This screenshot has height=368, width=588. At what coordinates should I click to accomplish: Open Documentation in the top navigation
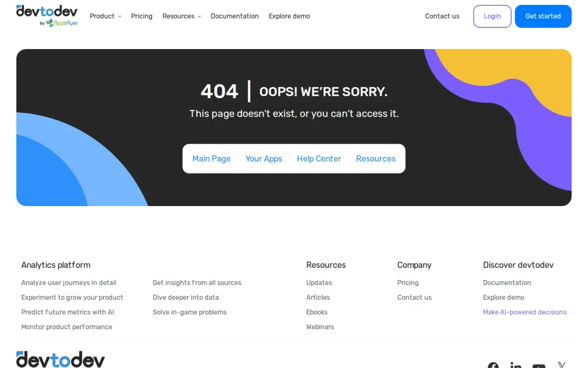235,16
